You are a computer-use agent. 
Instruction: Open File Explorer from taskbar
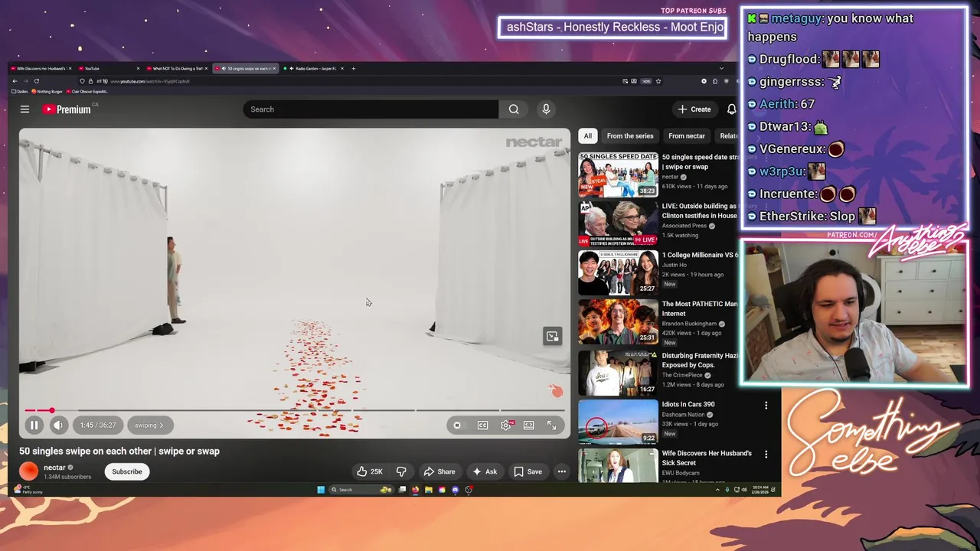[x=429, y=490]
